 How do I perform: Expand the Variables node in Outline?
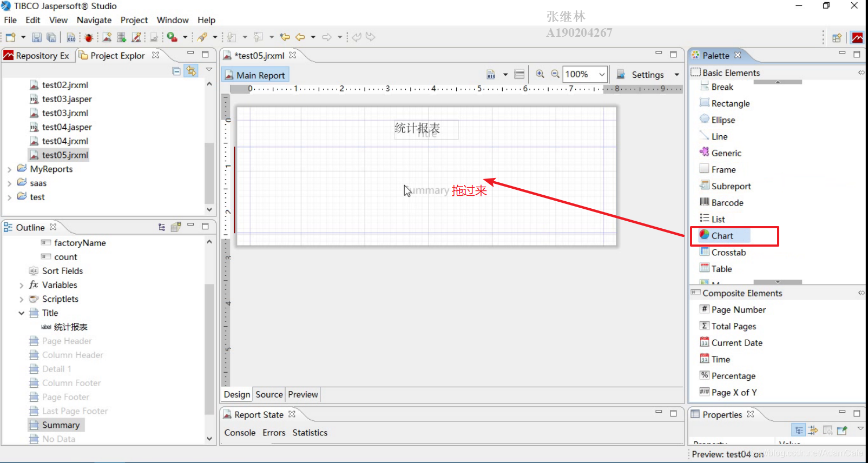(21, 285)
